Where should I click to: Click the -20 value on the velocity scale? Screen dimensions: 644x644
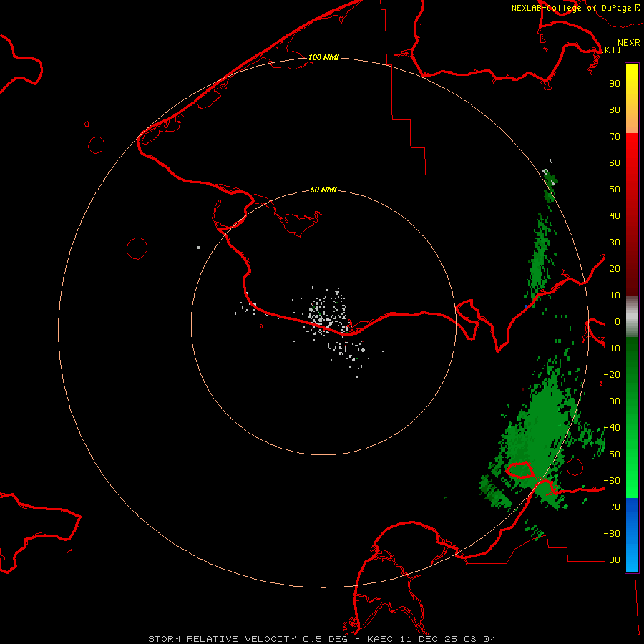coord(612,374)
